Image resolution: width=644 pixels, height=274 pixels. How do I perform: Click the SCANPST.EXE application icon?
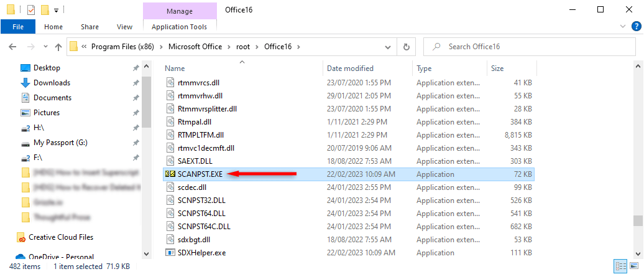170,174
